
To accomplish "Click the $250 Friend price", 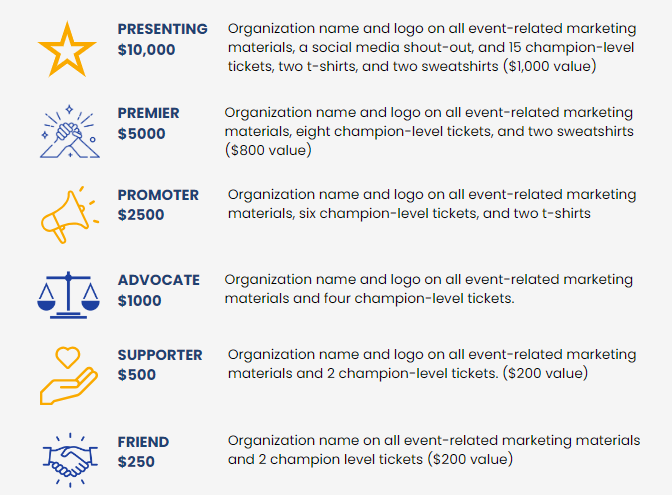I will [136, 462].
